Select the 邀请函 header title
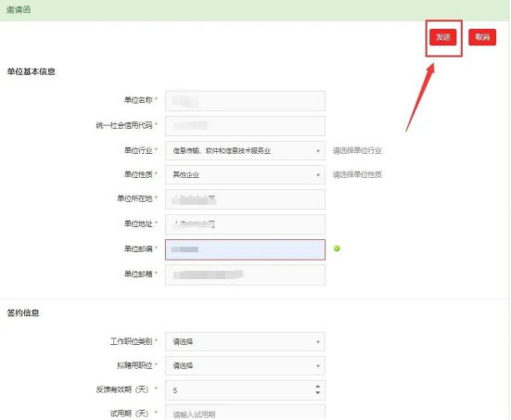Image resolution: width=511 pixels, height=420 pixels. 19,10
